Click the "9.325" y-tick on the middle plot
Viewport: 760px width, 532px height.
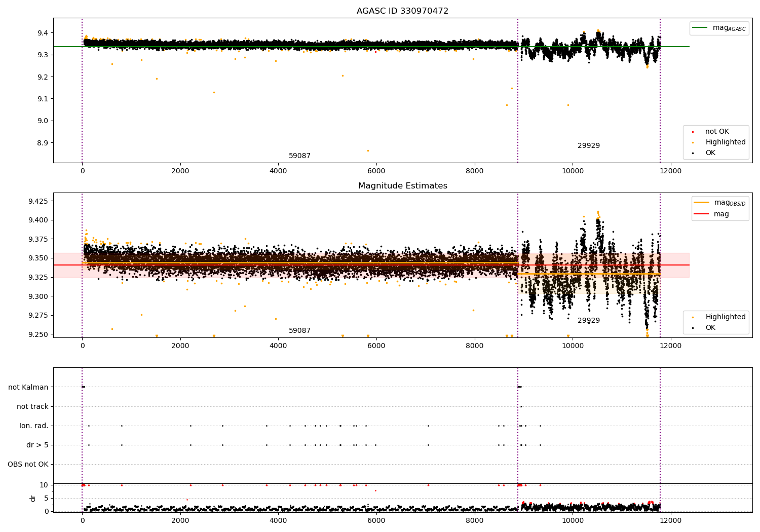pos(38,278)
